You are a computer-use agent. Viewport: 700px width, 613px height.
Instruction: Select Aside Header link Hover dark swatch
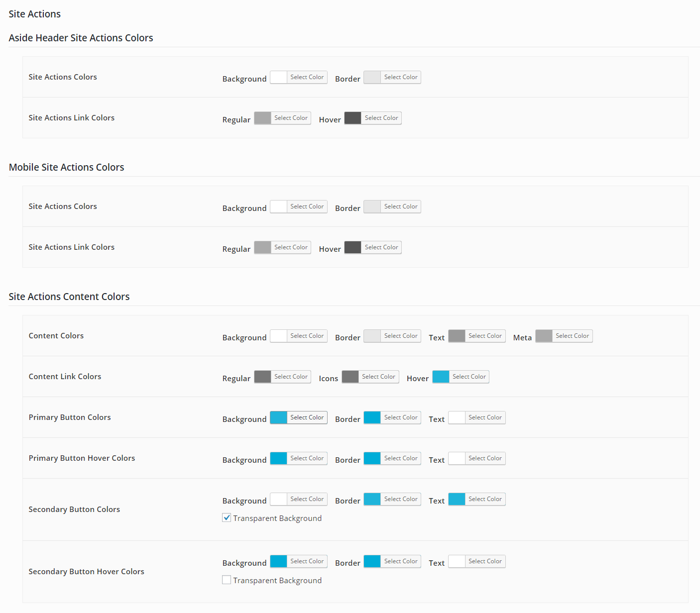tap(353, 118)
